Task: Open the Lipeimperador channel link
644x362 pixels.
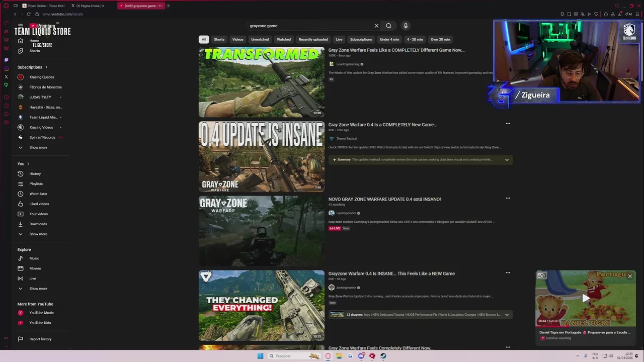Action: (x=346, y=213)
